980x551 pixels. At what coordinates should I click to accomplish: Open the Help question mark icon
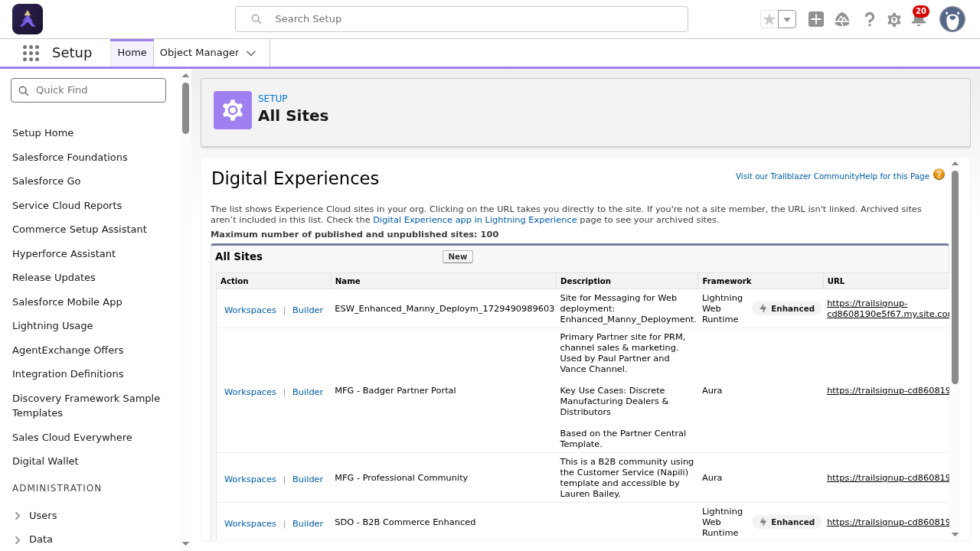coord(869,19)
